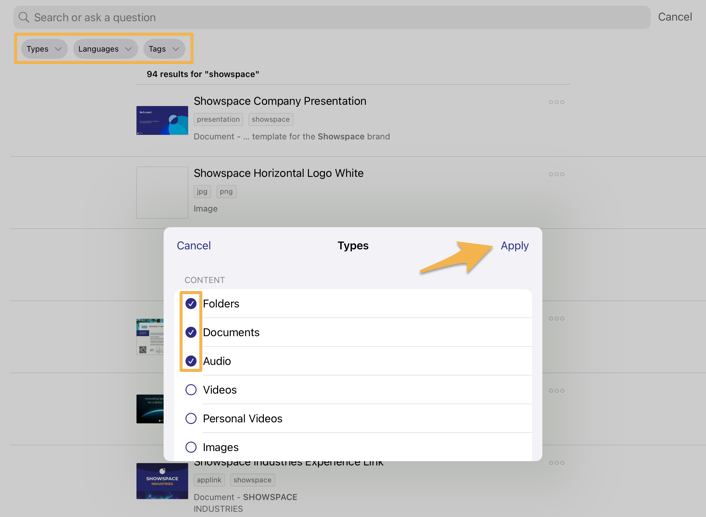Open the Showspace Company Presentation thumbnail
The width and height of the screenshot is (706, 517).
pyautogui.click(x=162, y=120)
